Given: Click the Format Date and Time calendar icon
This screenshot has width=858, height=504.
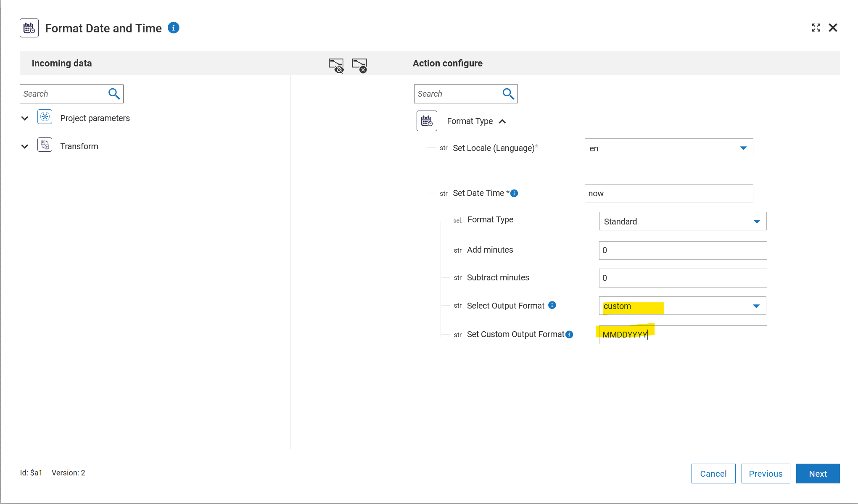Looking at the screenshot, I should point(29,28).
